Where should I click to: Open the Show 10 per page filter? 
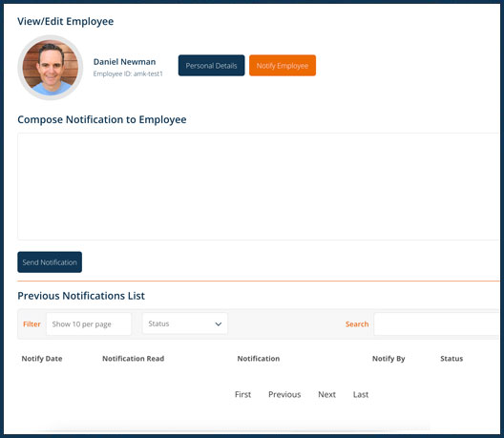(x=89, y=323)
